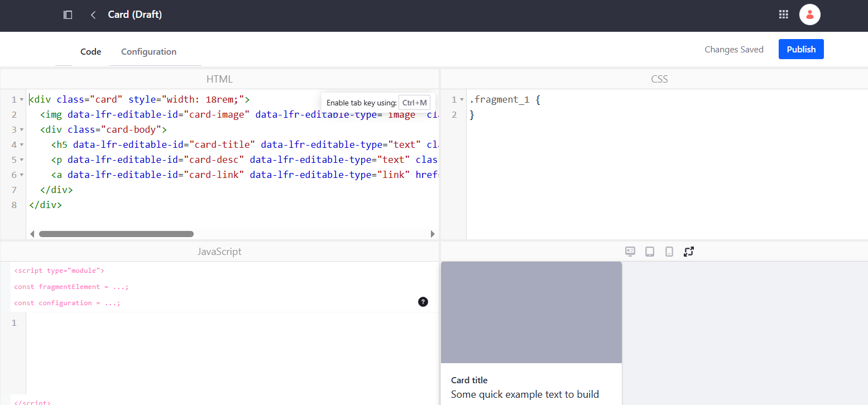Collapse the card-body div fold at line 3
868x405 pixels.
tap(21, 130)
